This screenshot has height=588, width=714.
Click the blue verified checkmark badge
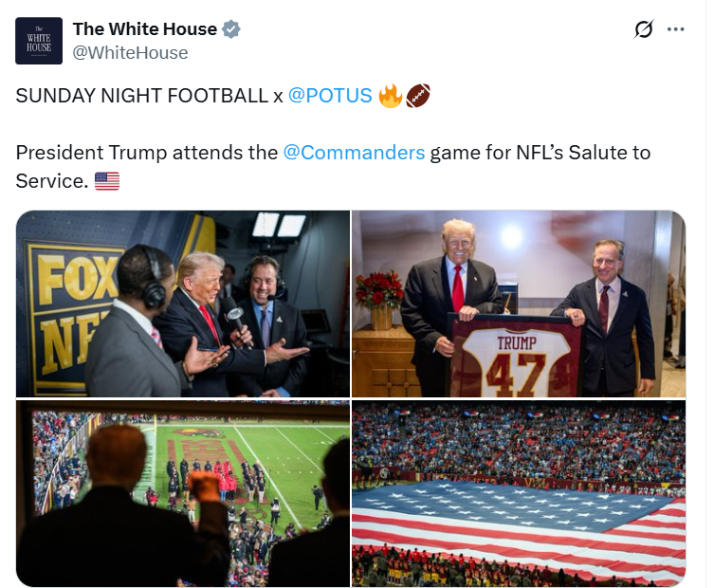pyautogui.click(x=231, y=29)
